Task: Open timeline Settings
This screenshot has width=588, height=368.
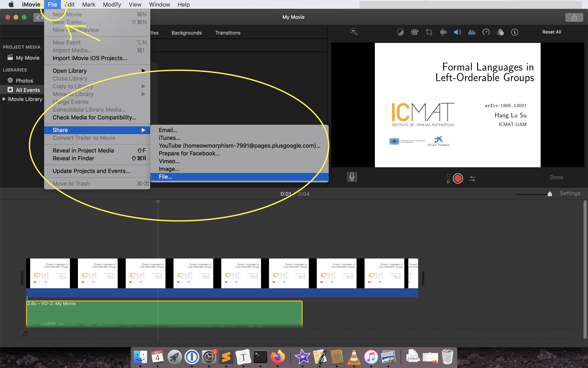Action: point(570,193)
